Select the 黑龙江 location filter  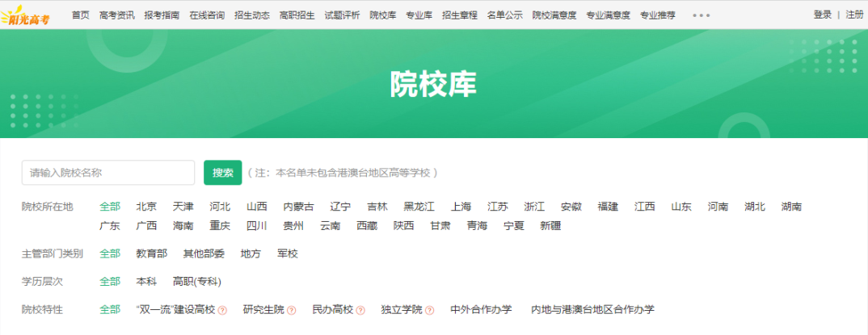(x=419, y=207)
